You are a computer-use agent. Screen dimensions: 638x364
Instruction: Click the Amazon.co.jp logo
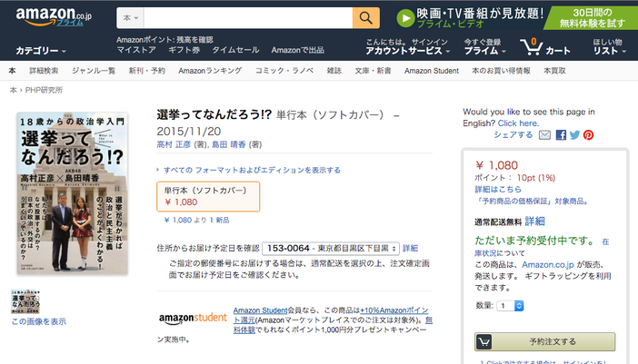click(x=54, y=17)
